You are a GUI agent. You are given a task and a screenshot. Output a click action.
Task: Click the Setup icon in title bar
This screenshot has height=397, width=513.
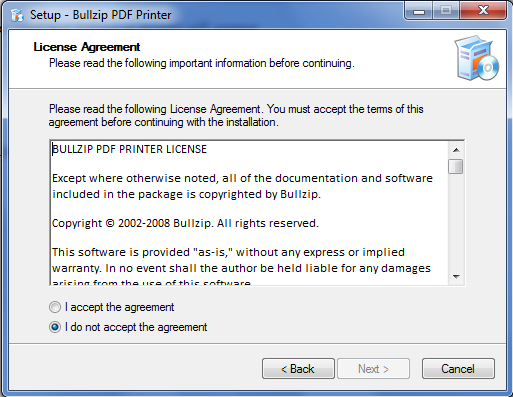click(17, 15)
